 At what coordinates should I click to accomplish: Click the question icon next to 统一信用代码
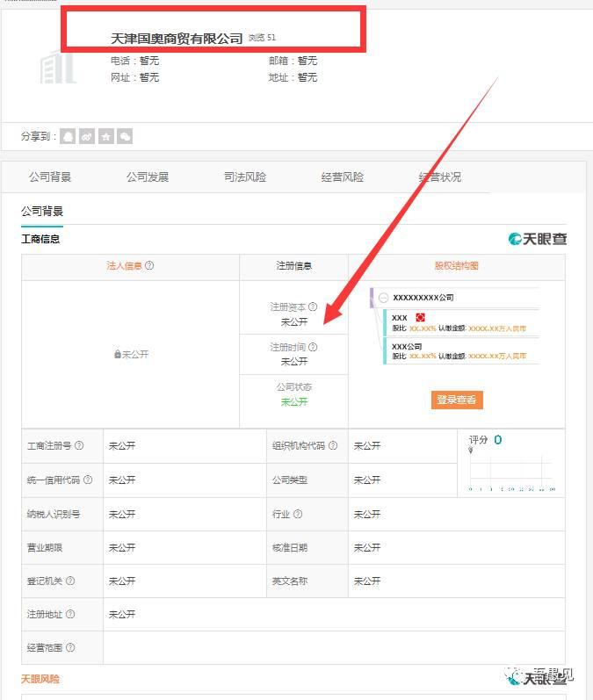(x=88, y=480)
